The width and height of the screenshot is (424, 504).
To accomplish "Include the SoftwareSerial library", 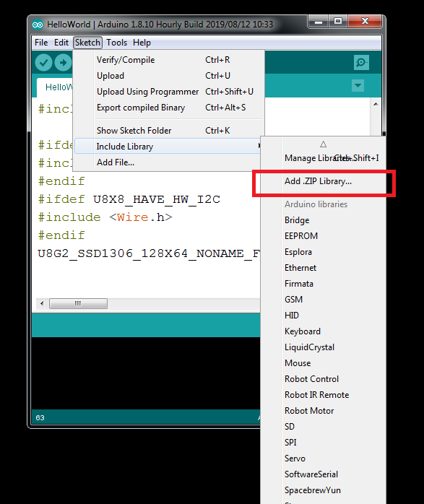I will coord(324,474).
